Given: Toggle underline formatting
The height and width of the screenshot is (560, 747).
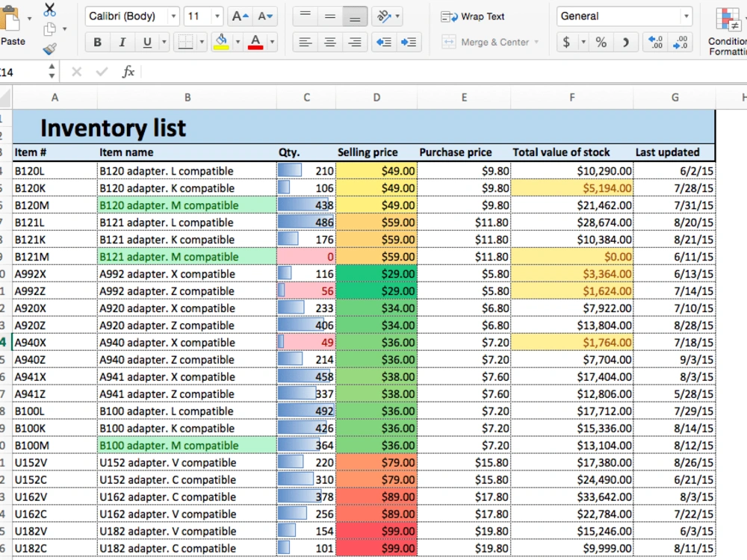Looking at the screenshot, I should pyautogui.click(x=147, y=43).
